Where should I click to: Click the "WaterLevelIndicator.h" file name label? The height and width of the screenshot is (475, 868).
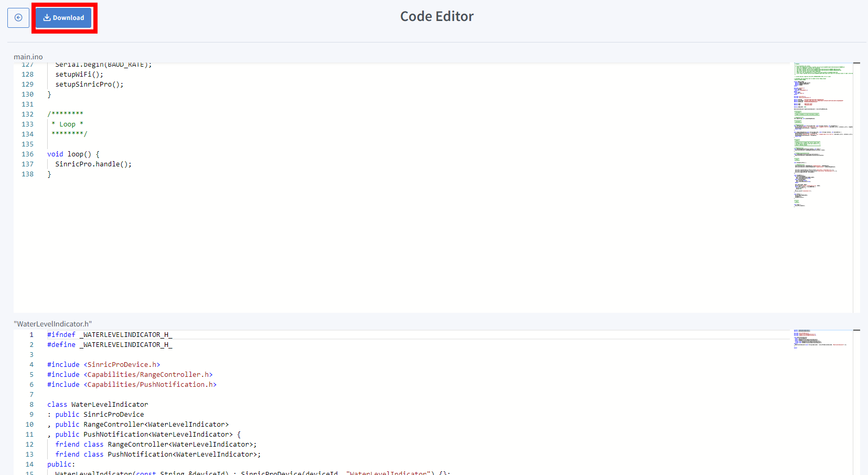click(52, 324)
